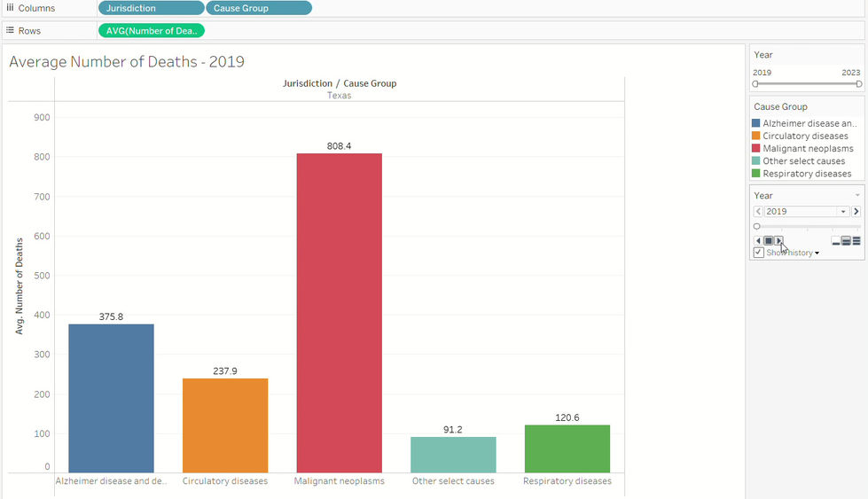
Task: Toggle the Show history checkbox
Action: tap(758, 253)
